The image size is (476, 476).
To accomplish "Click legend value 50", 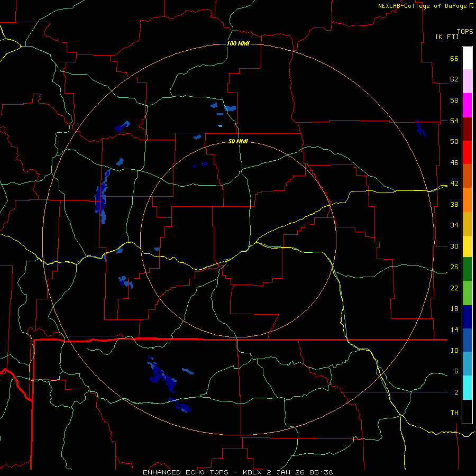I will (x=454, y=142).
